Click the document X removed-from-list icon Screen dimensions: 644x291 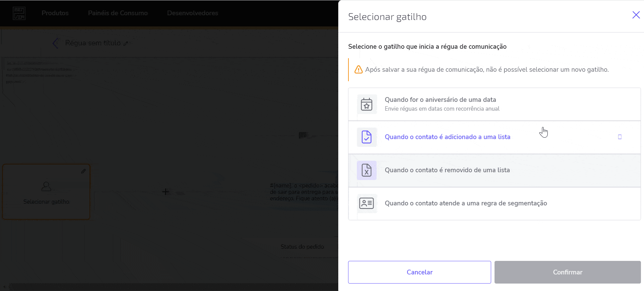pos(367,170)
